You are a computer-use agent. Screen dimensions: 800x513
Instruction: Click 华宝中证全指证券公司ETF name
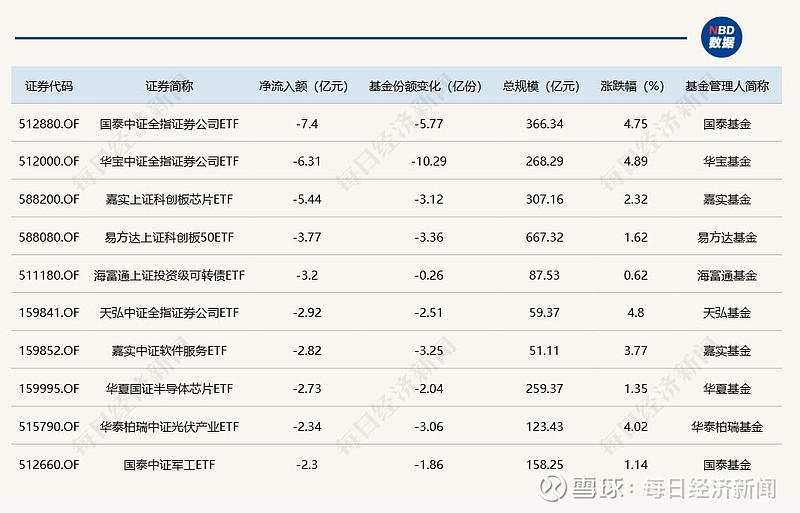coord(169,162)
